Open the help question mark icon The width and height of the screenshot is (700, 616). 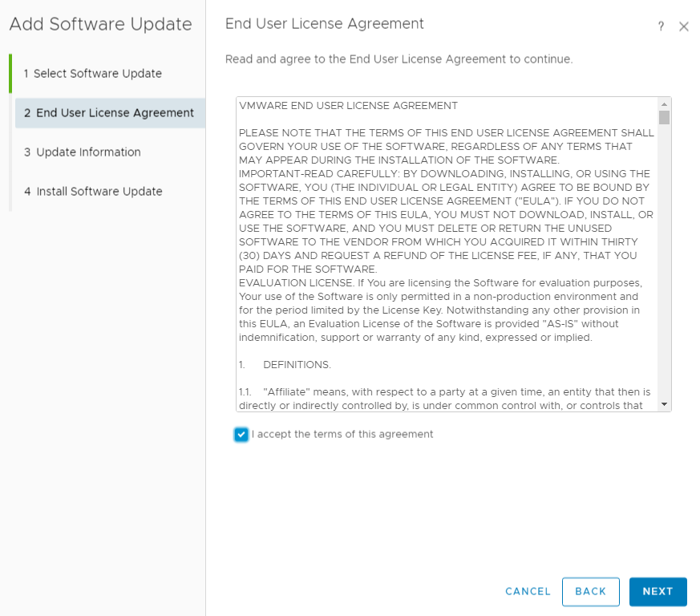coord(661,26)
